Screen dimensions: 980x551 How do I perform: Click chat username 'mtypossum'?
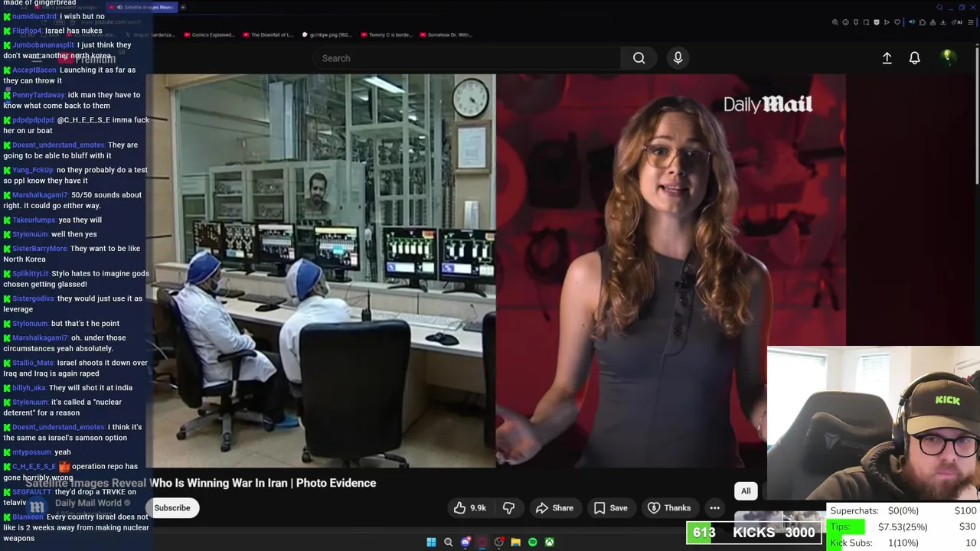coord(31,452)
